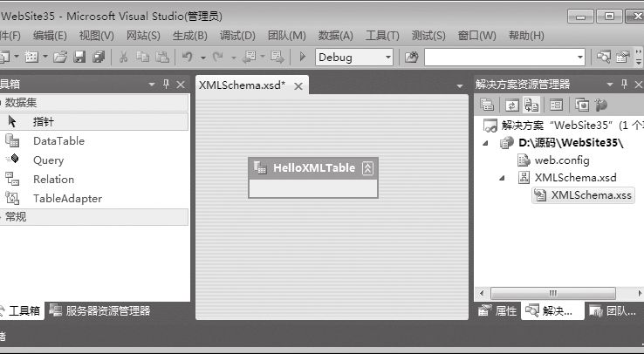Open the 视图(V) menu
644x354 pixels.
point(97,36)
